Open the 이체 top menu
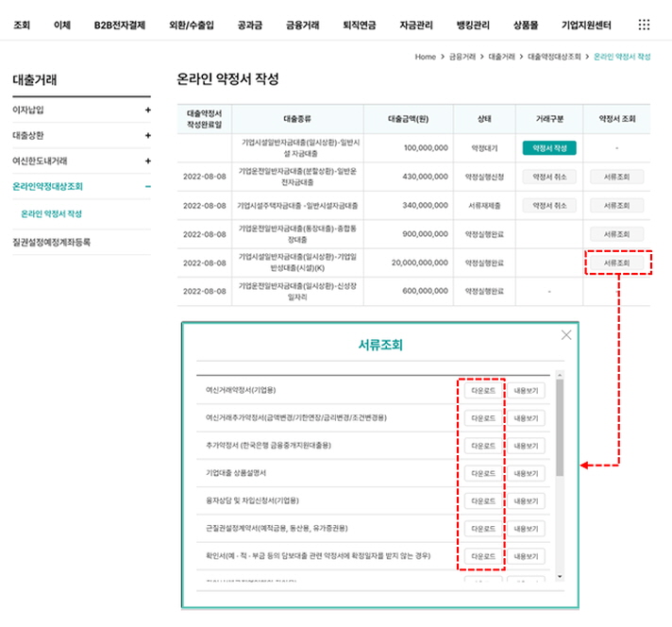The height and width of the screenshot is (627, 672). [62, 25]
